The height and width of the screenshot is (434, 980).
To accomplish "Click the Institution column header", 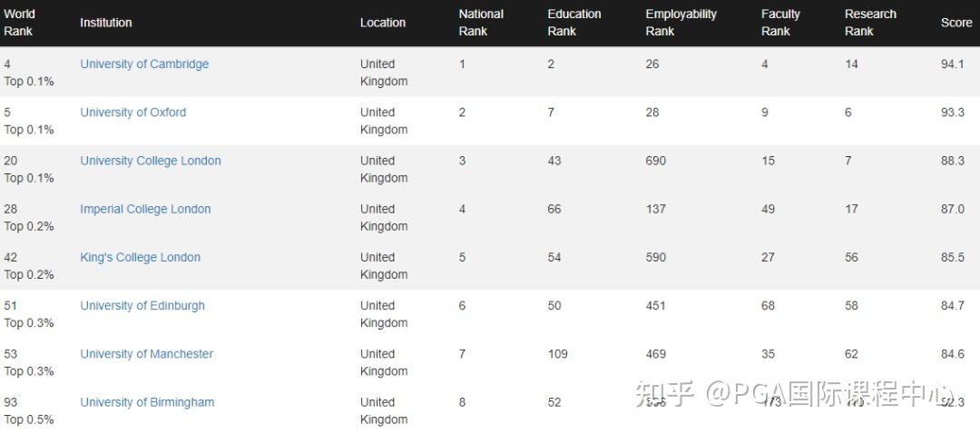I will [105, 23].
